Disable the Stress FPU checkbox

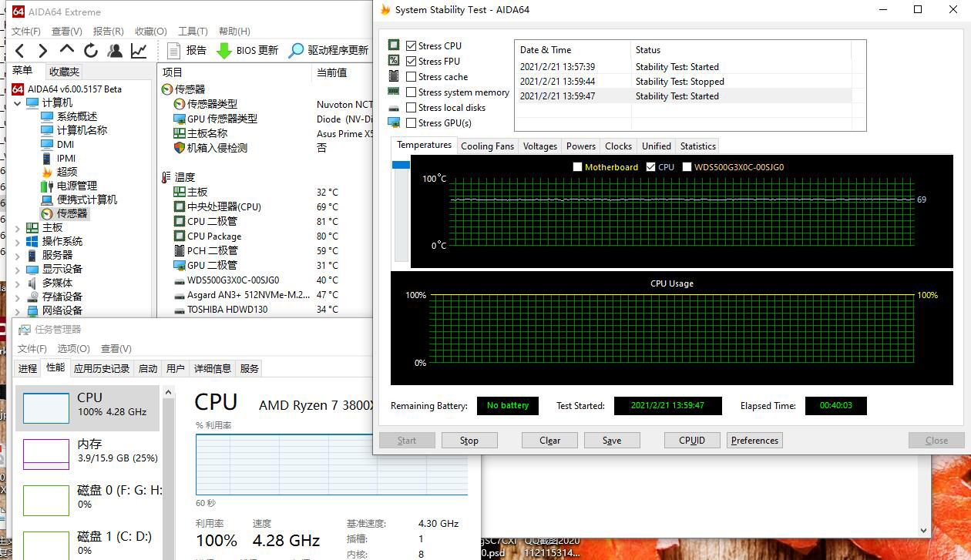pos(412,61)
